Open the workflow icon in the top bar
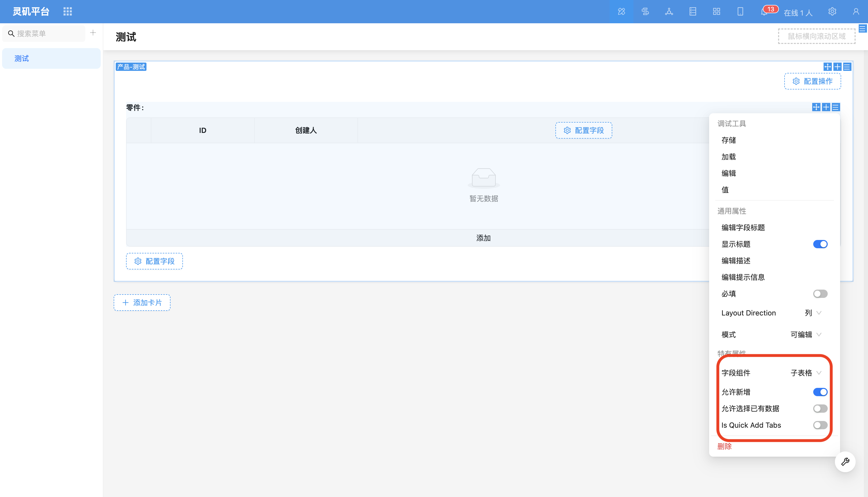 tap(645, 12)
